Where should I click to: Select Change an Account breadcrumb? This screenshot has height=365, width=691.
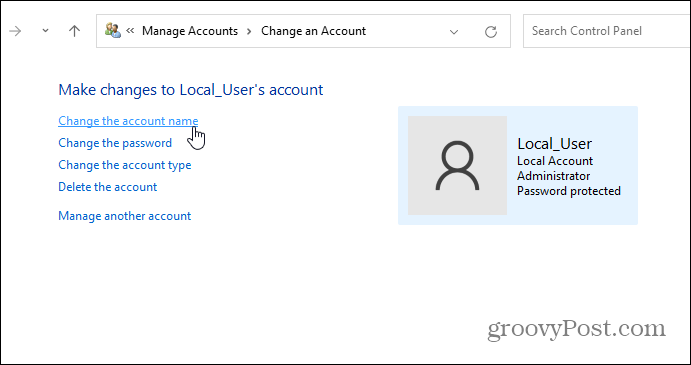[x=313, y=31]
